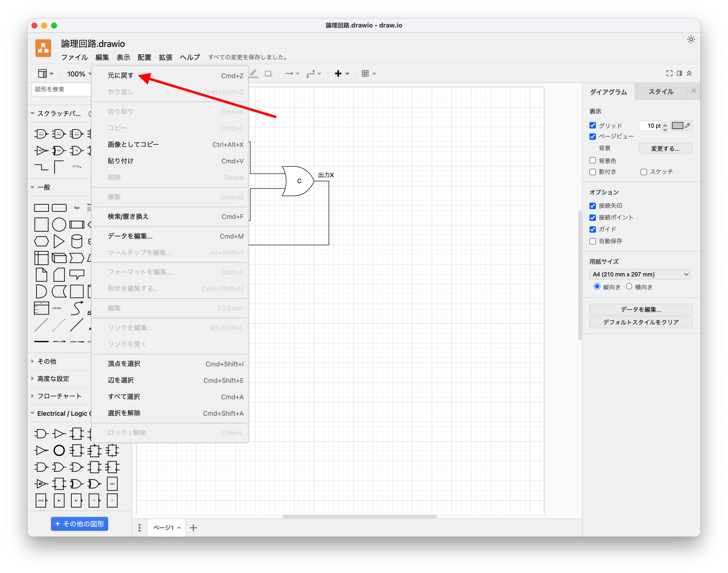Enable the 自動保存 checkbox
This screenshot has height=573, width=728.
pyautogui.click(x=592, y=241)
